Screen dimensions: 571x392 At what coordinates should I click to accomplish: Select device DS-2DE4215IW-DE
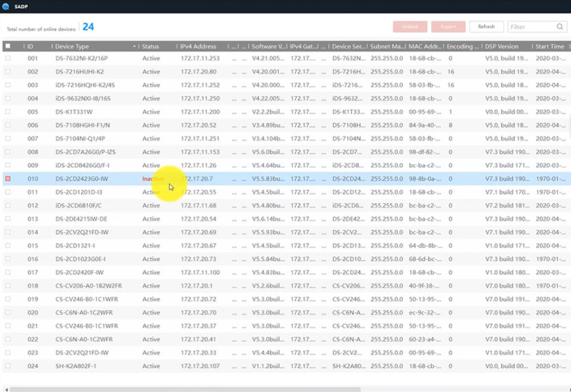pos(81,219)
